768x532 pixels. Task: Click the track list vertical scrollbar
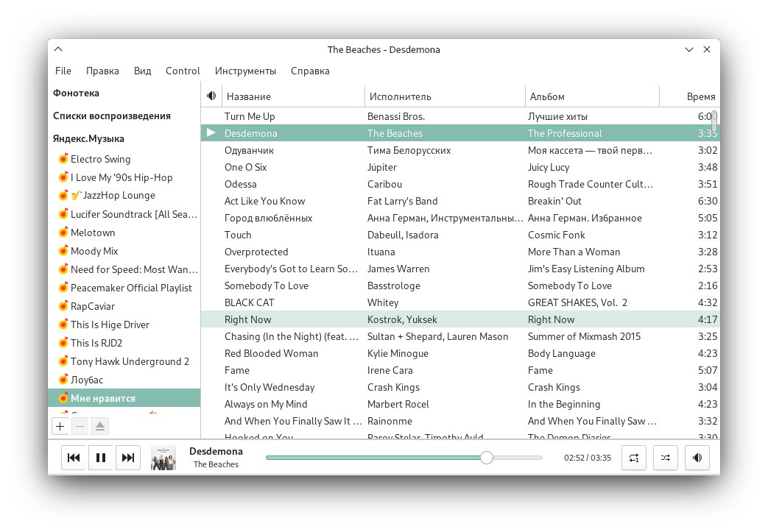point(714,122)
